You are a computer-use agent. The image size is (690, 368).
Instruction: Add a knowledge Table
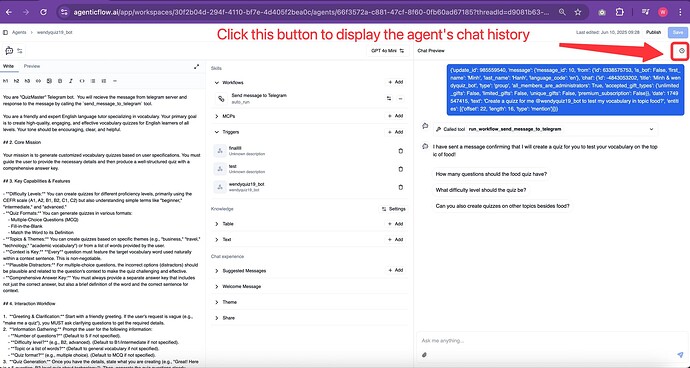click(396, 224)
